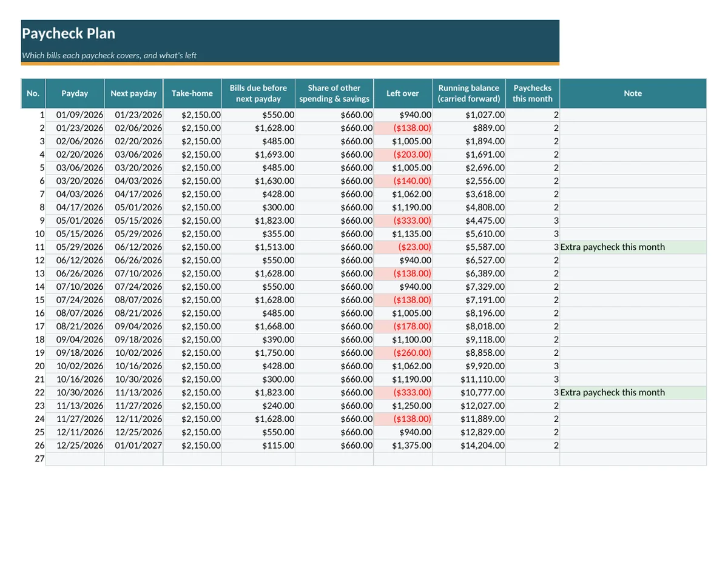Viewport: 728px width, 562px height.
Task: Click next payday cell 01/01/2027
Action: [x=133, y=445]
